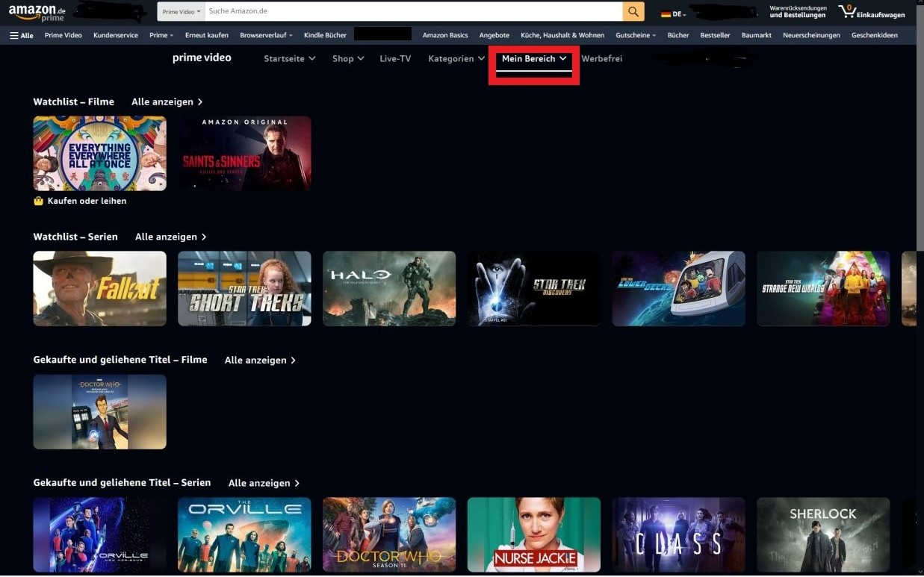Open Gutscheine dropdown

point(636,35)
